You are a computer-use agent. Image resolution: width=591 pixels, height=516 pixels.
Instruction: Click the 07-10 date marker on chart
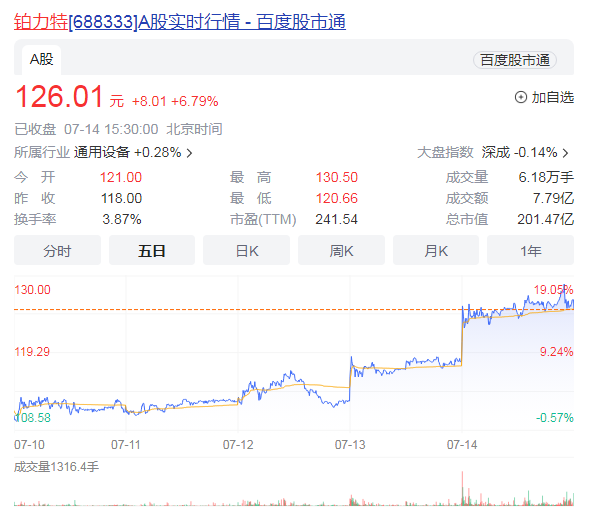(29, 445)
